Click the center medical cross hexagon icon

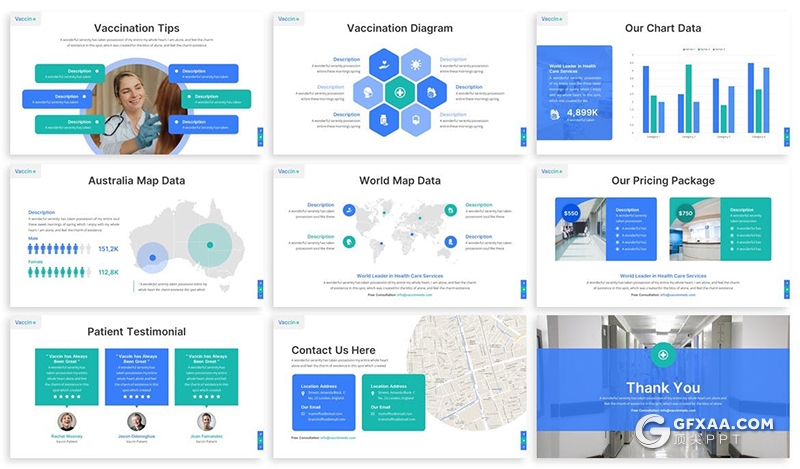pyautogui.click(x=400, y=93)
